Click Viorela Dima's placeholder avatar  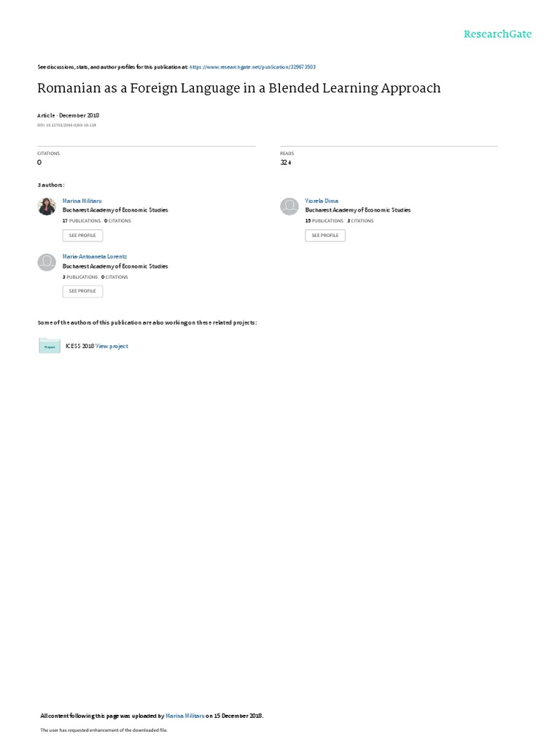[289, 206]
